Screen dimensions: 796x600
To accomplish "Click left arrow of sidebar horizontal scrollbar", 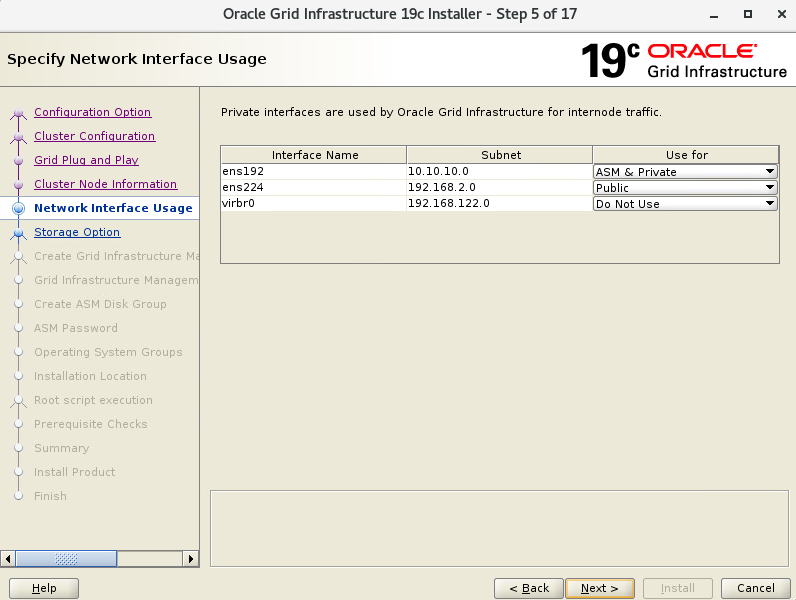I will 8,559.
